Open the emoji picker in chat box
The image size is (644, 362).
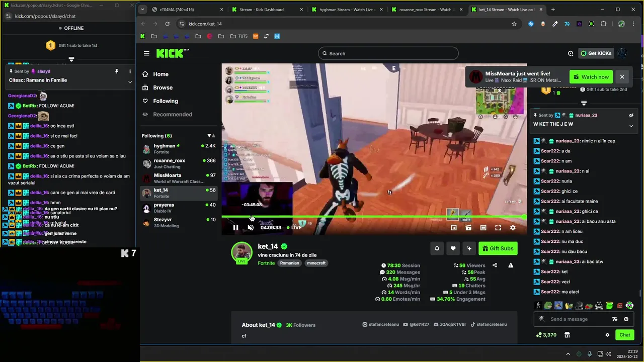point(626,319)
